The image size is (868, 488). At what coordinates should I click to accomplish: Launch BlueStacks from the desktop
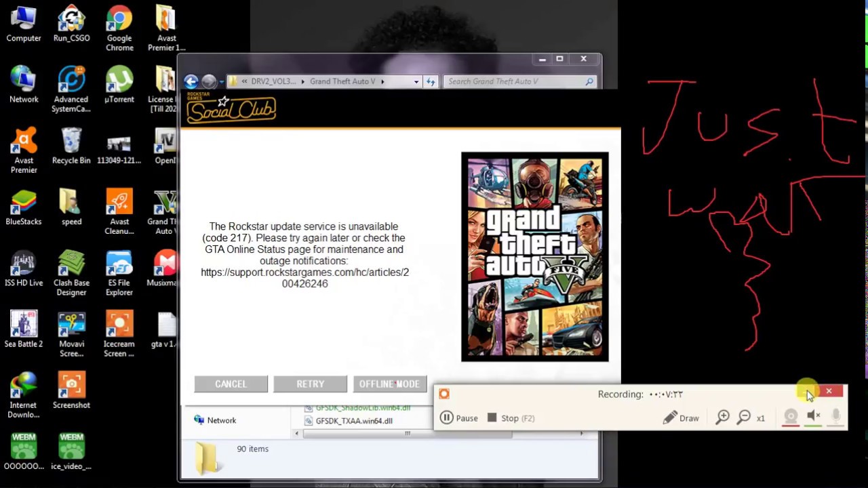tap(24, 207)
